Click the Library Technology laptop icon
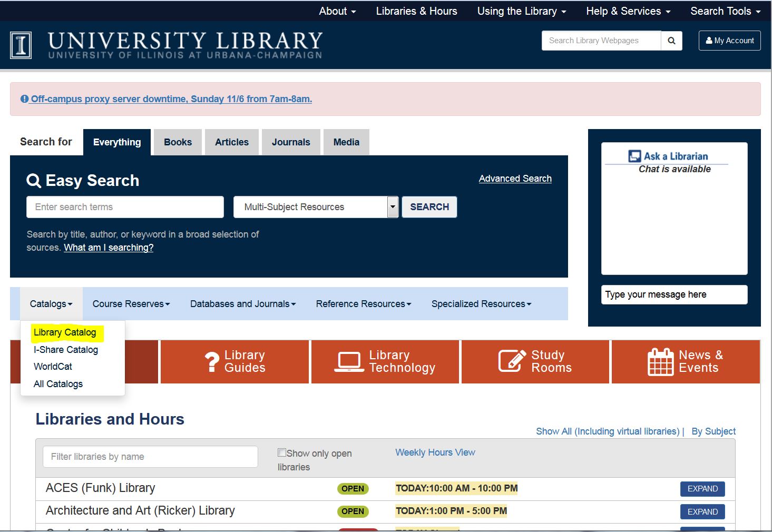This screenshot has height=532, width=772. coord(348,361)
